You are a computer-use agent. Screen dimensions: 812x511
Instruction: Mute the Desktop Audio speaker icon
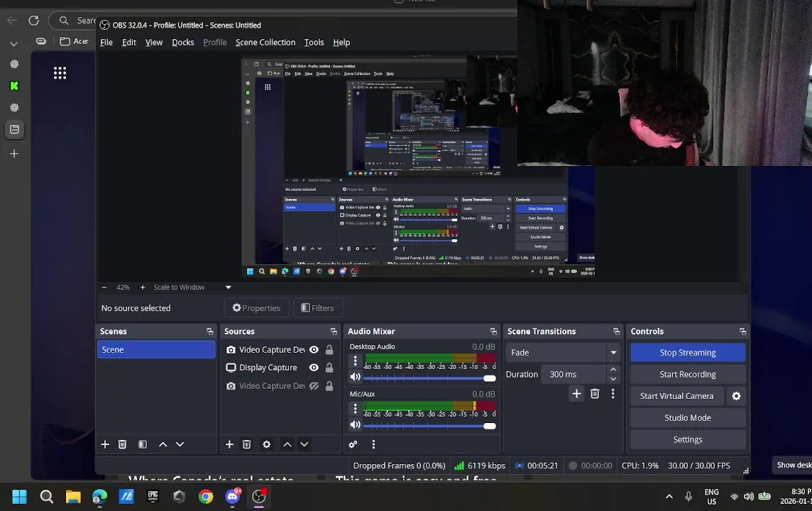[x=355, y=377]
